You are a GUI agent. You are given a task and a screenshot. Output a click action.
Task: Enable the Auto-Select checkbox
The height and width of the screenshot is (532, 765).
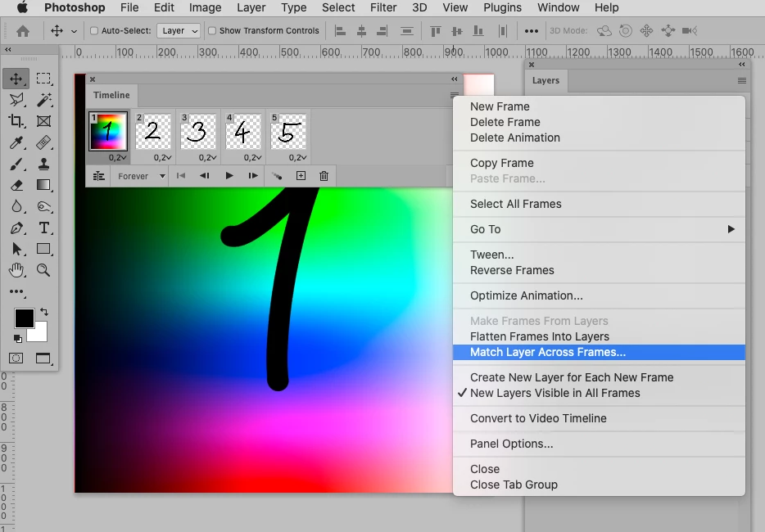[94, 31]
